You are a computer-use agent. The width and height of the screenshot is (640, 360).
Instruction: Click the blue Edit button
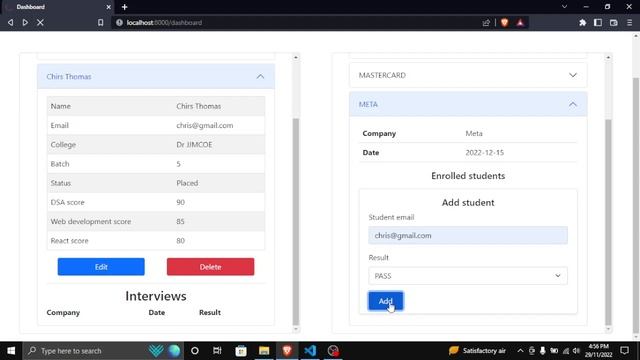coord(101,267)
